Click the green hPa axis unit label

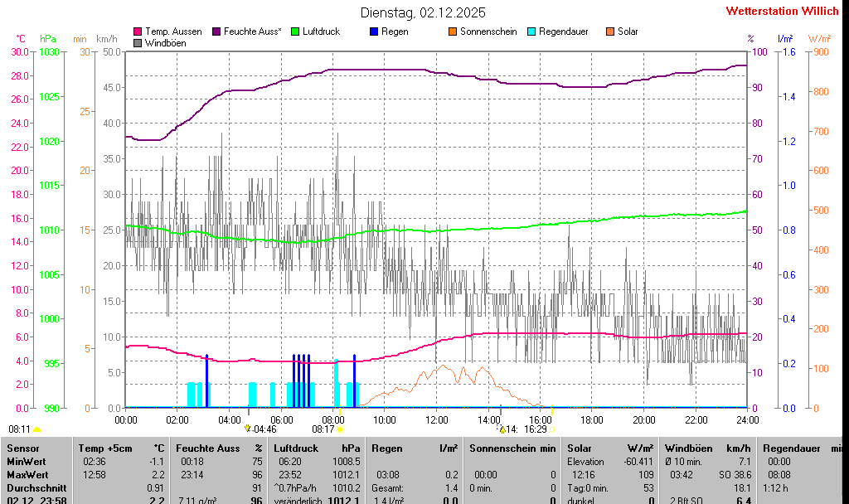(48, 39)
